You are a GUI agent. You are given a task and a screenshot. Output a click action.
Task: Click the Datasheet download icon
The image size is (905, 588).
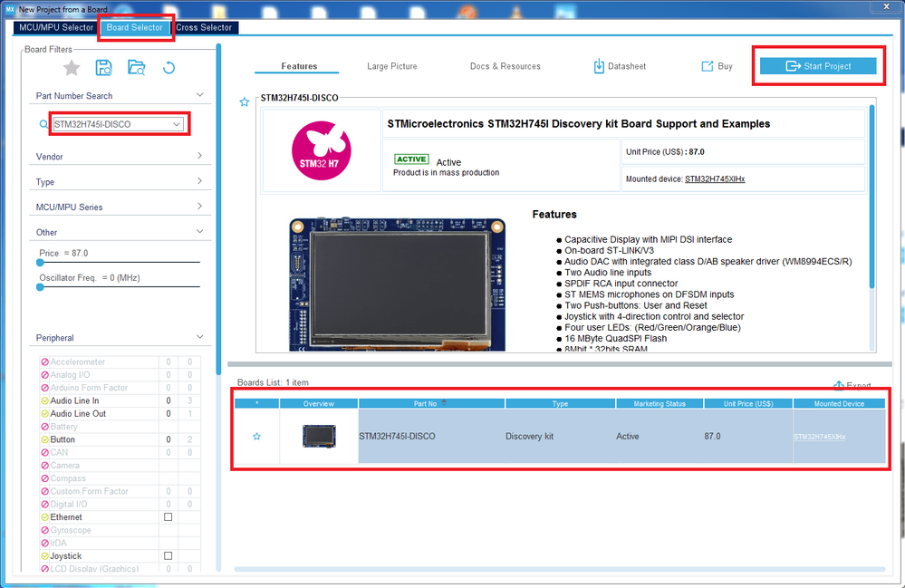point(599,66)
